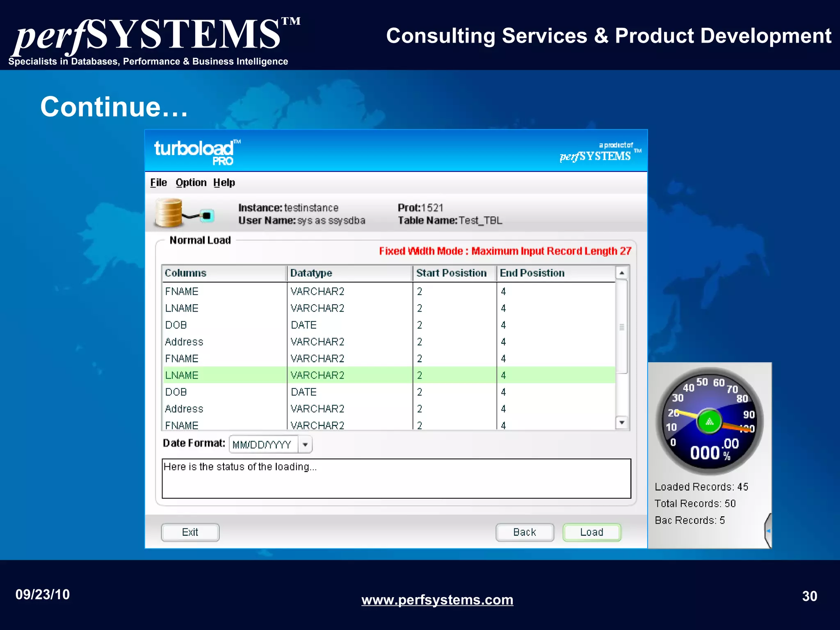840x630 pixels.
Task: Click the percentage speedometer gauge
Action: 709,422
